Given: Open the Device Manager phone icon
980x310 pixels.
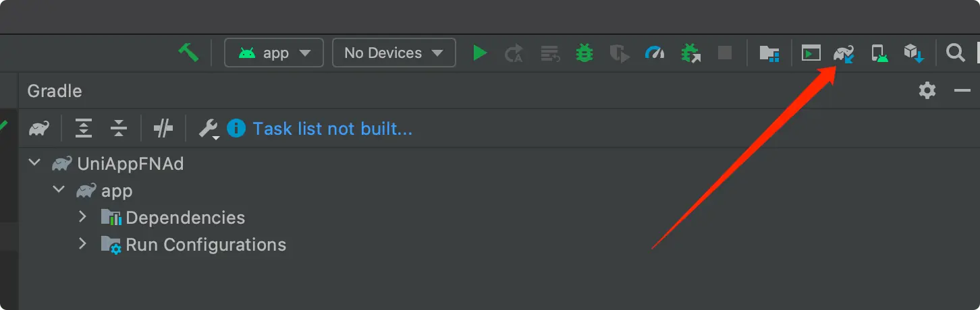Looking at the screenshot, I should [879, 53].
